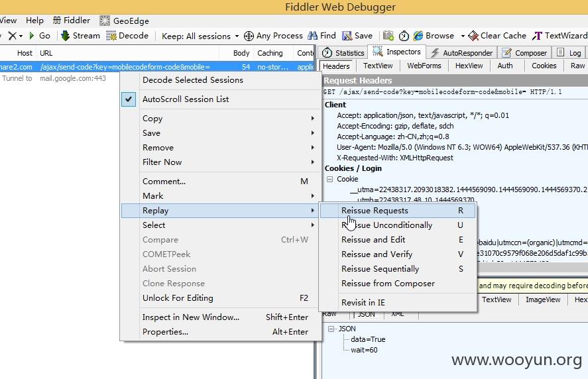
Task: Click the Any Process crosshair target icon
Action: [249, 36]
